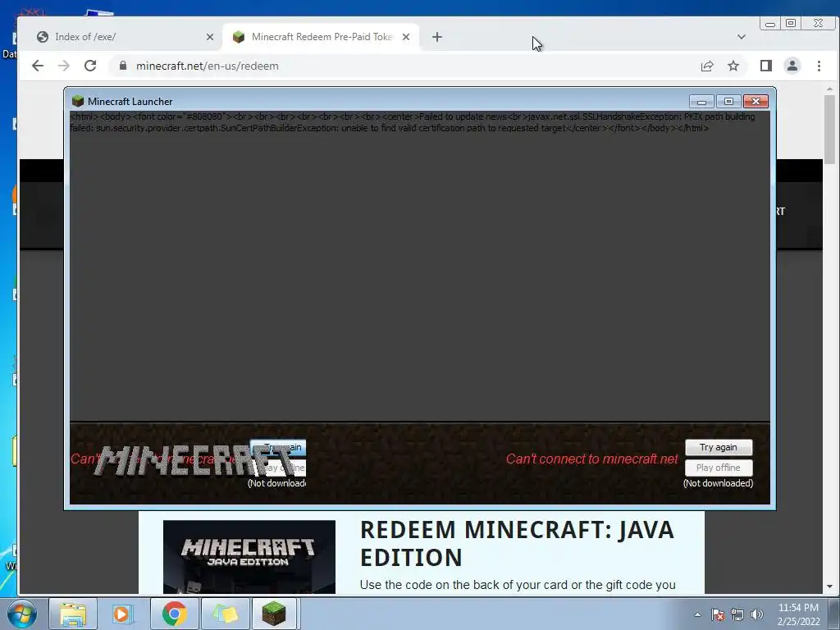The image size is (840, 630).
Task: Click the Minecraft Launcher title bar icon
Action: pyautogui.click(x=78, y=101)
